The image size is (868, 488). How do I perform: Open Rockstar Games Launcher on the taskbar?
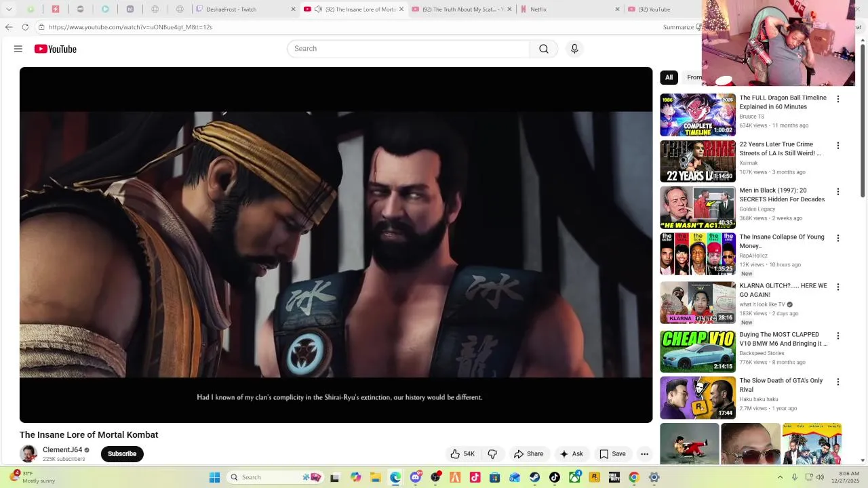[594, 477]
